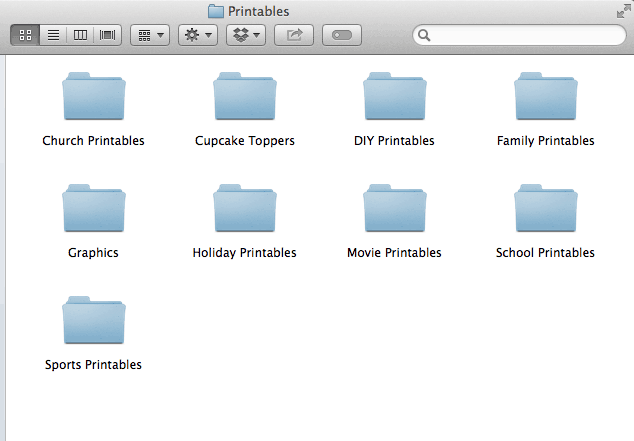634x441 pixels.
Task: Open the Action gear menu
Action: 198,35
